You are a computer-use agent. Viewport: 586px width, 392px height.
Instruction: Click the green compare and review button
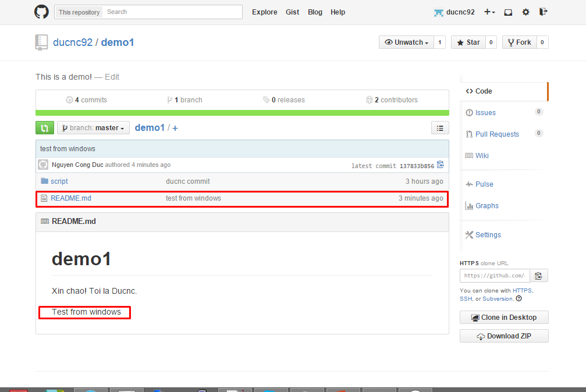[45, 128]
